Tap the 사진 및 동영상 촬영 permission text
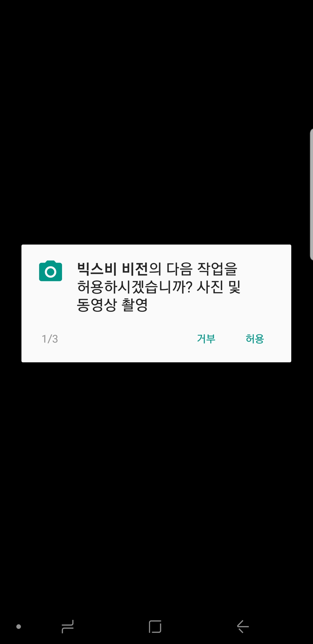313x644 pixels. coord(159,296)
